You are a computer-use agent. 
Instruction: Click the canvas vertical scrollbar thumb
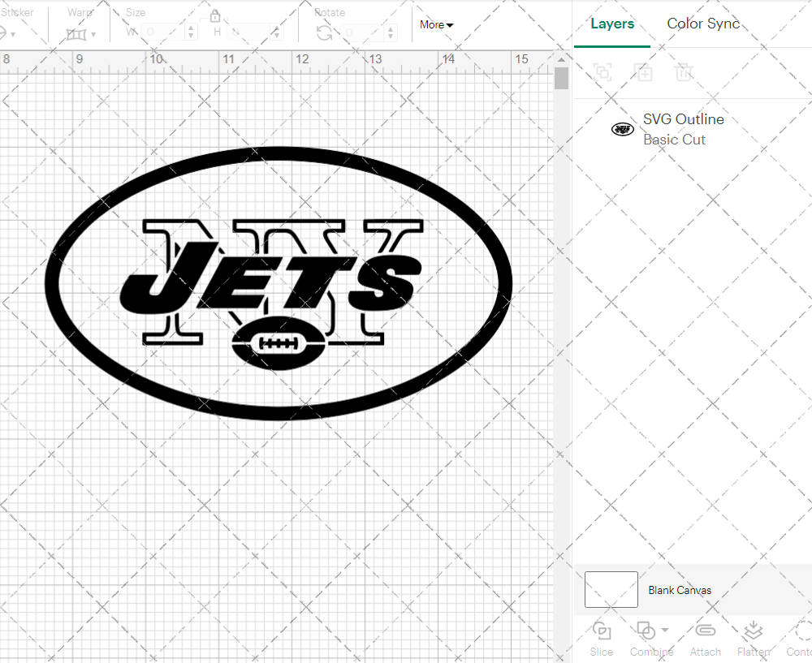tap(561, 79)
